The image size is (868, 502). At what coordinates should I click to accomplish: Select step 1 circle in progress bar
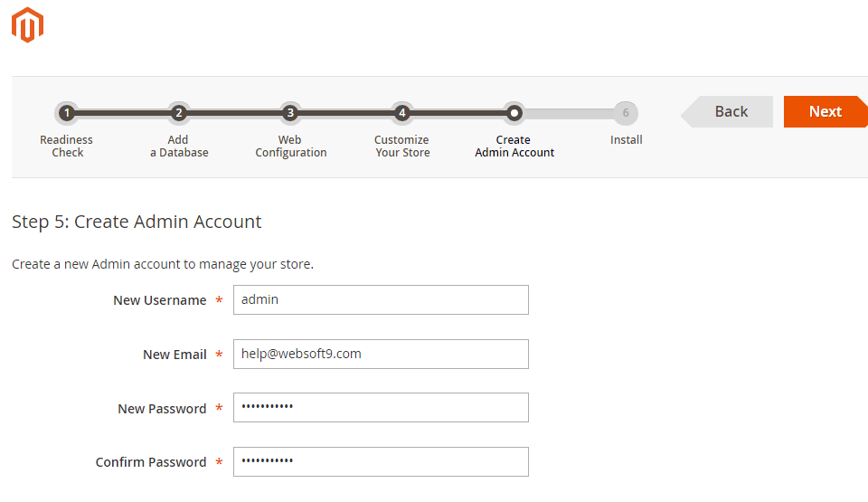pos(67,113)
